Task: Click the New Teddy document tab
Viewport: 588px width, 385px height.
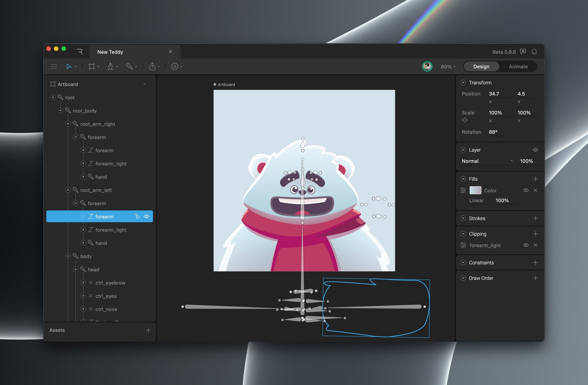Action: (110, 52)
